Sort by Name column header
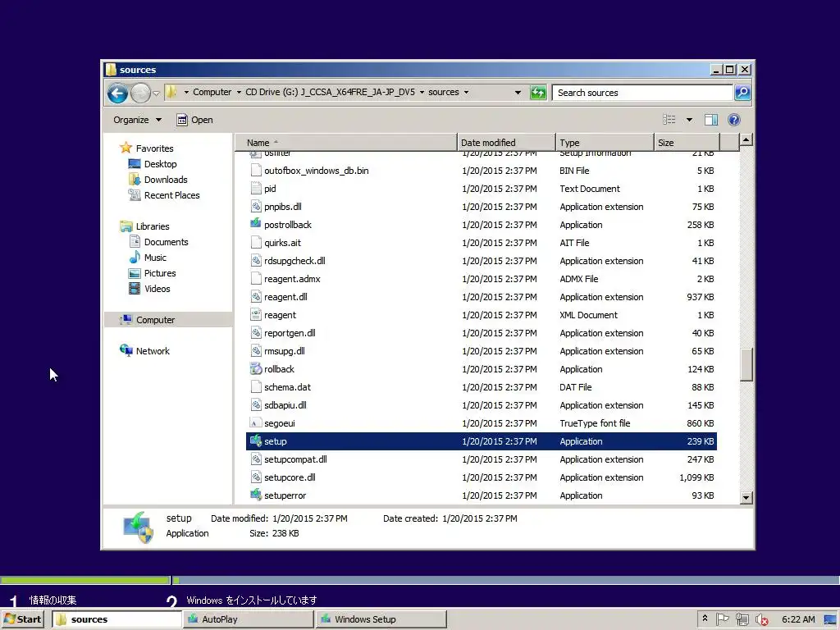The image size is (840, 630). (346, 143)
